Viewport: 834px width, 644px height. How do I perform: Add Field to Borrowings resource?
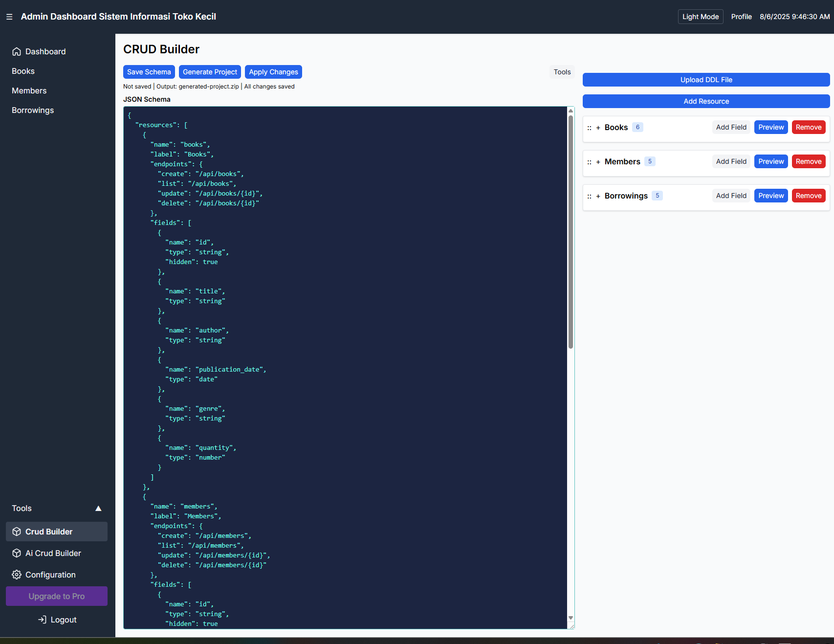[731, 196]
